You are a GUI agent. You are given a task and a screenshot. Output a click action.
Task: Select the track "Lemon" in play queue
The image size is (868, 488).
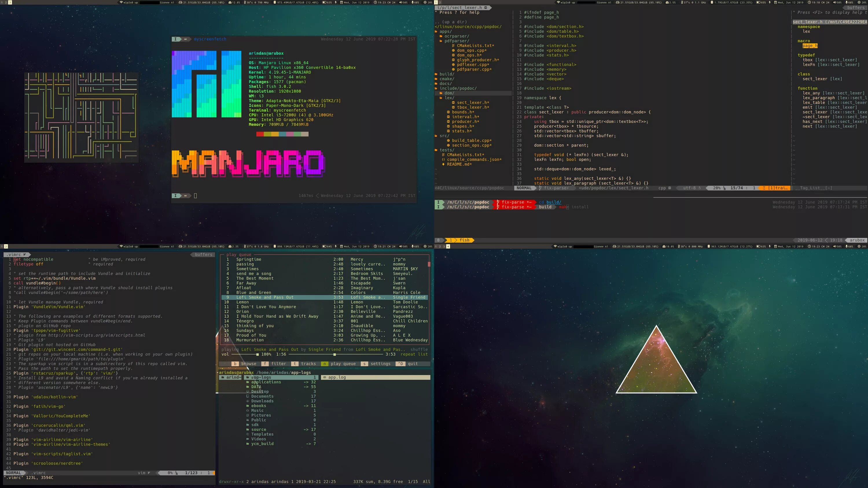[x=325, y=302]
